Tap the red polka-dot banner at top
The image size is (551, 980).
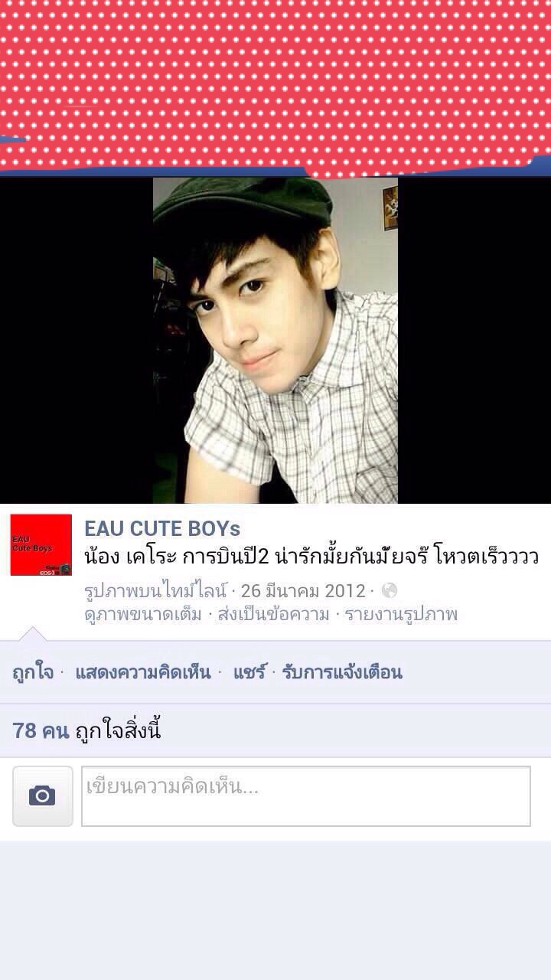pos(275,86)
